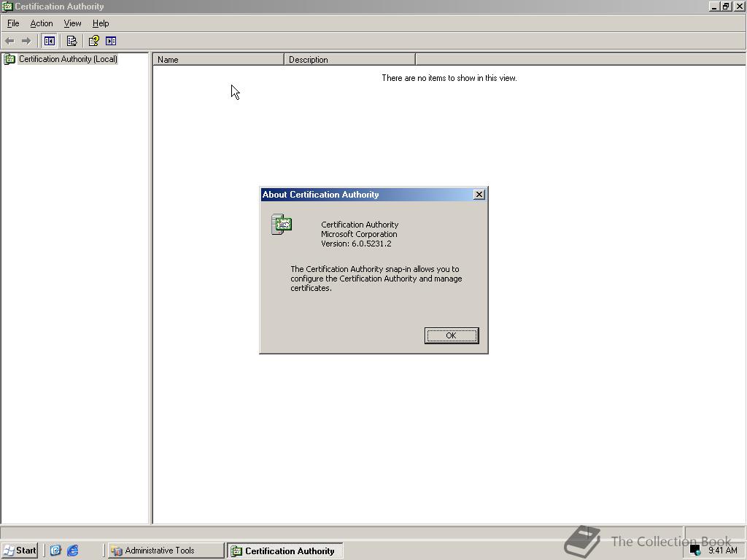This screenshot has height=560, width=747.
Task: Open the Action menu
Action: tap(42, 23)
